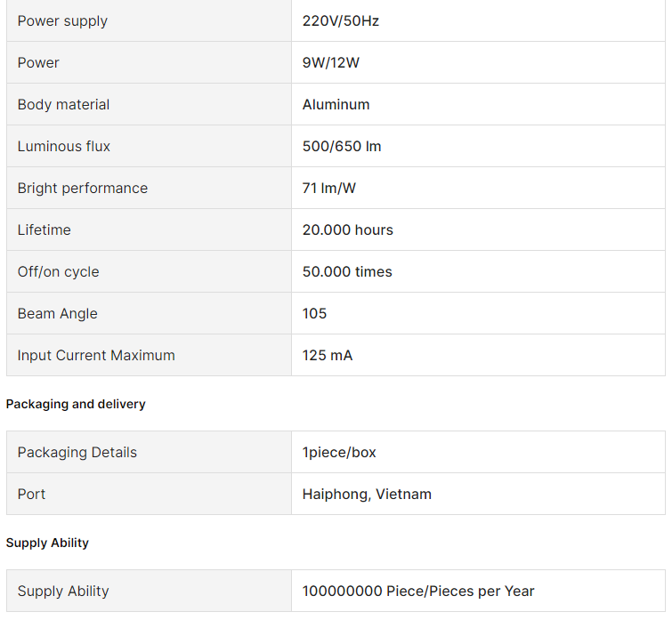Select the Aluminum value cell
Screen dimensions: 672x620
click(x=336, y=104)
